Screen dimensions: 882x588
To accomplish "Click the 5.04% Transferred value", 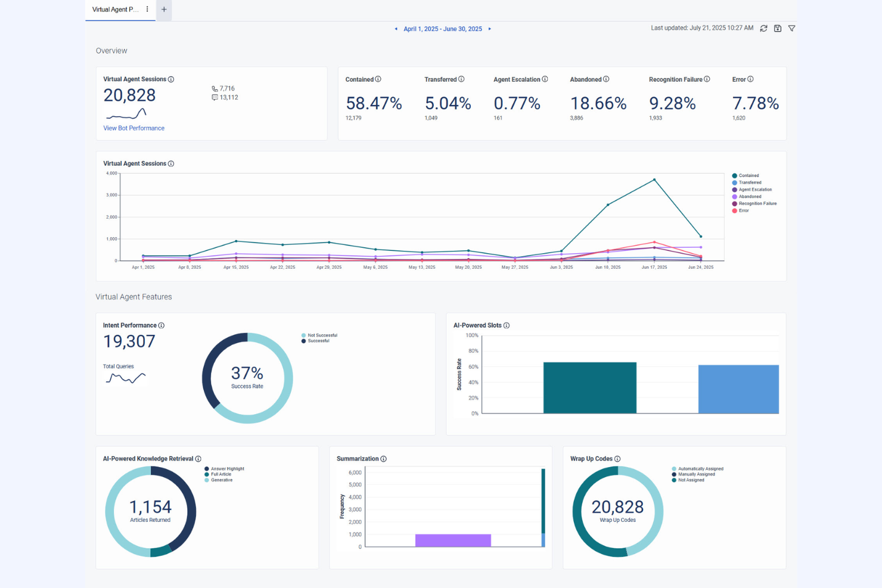I will 448,104.
